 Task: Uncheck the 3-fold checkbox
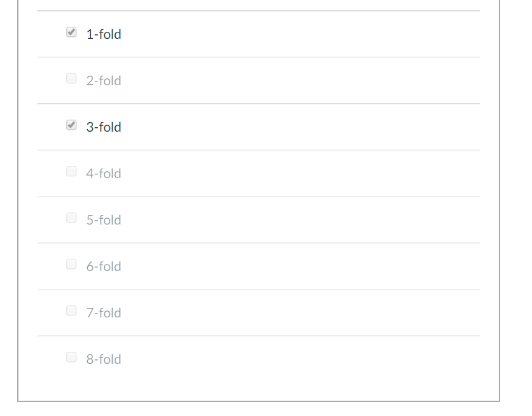[x=71, y=125]
